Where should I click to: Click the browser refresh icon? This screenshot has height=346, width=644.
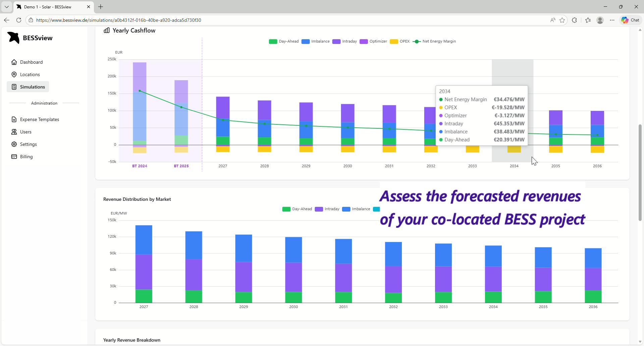(19, 20)
